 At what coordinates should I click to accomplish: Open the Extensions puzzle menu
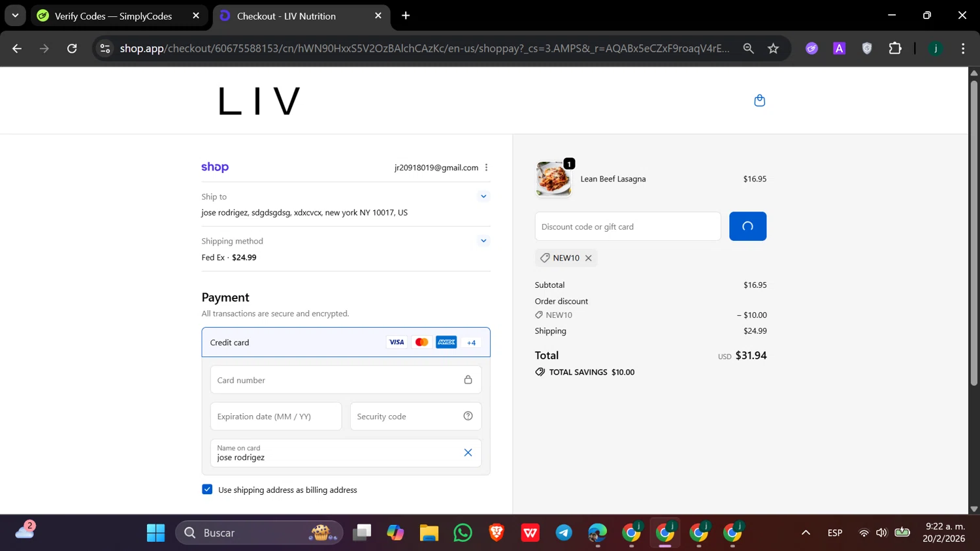(x=895, y=48)
